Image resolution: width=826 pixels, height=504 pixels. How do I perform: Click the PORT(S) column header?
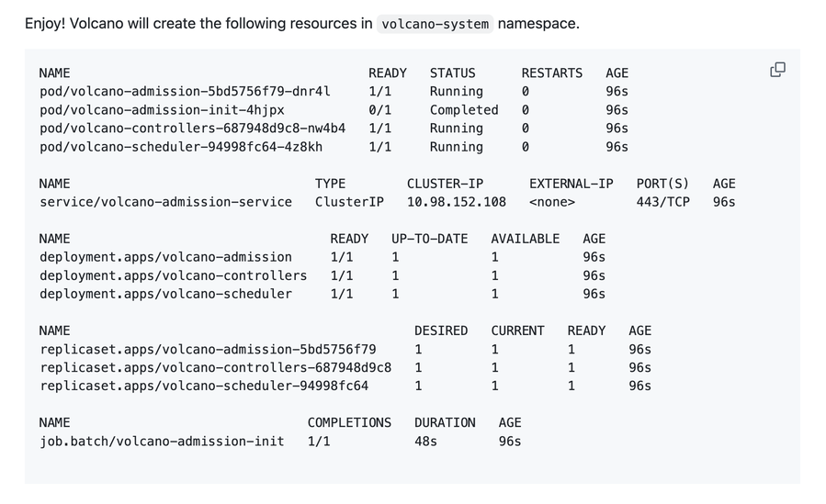coord(662,184)
